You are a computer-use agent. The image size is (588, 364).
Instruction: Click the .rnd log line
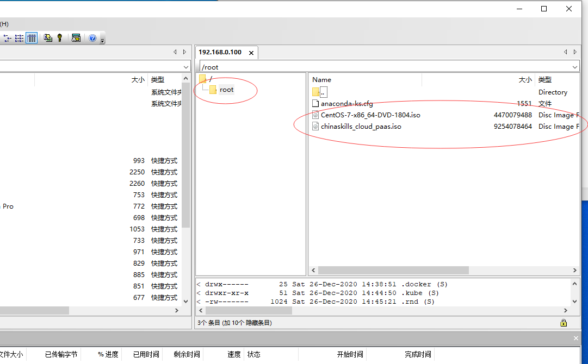pyautogui.click(x=315, y=302)
